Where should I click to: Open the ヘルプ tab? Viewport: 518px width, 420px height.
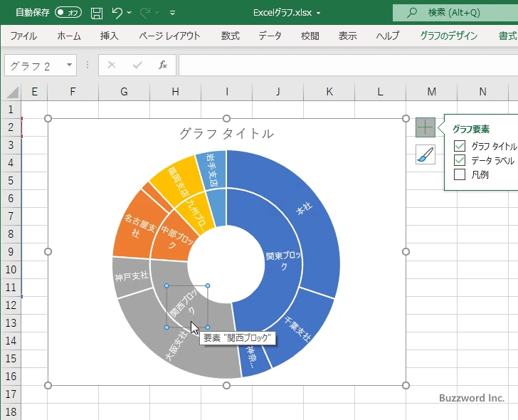click(x=388, y=36)
